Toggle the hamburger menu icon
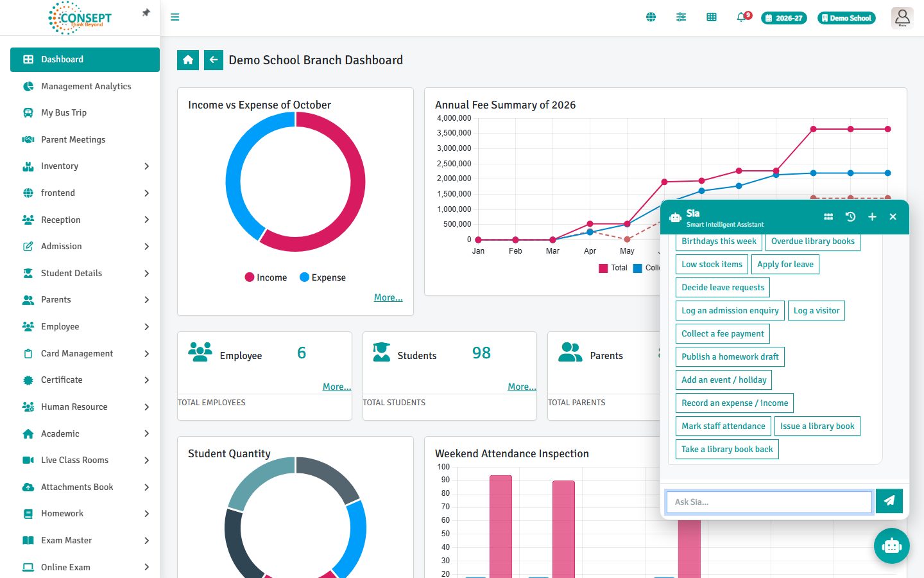Viewport: 924px width, 578px height. [175, 17]
